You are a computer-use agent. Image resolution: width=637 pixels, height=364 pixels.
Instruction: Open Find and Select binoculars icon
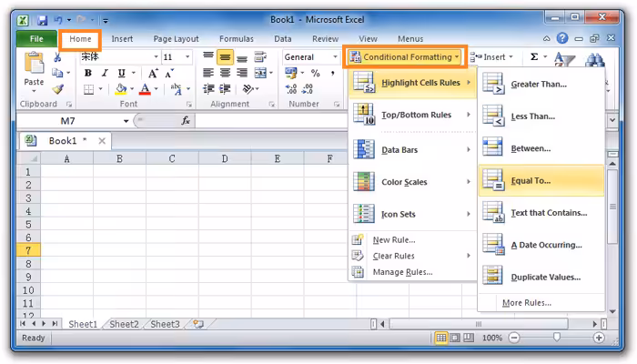595,60
